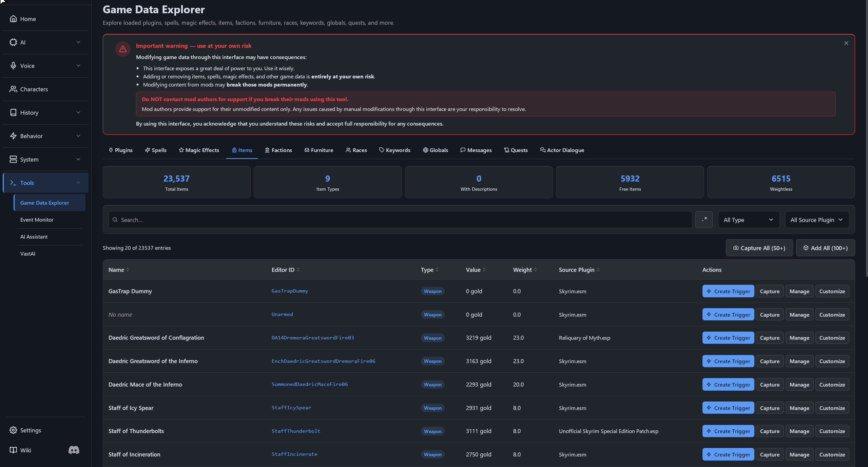Open VastAI in sidebar

point(50,254)
